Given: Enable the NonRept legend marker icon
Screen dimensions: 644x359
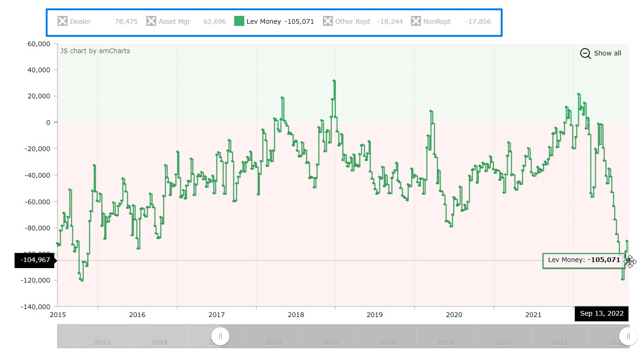Looking at the screenshot, I should 416,21.
